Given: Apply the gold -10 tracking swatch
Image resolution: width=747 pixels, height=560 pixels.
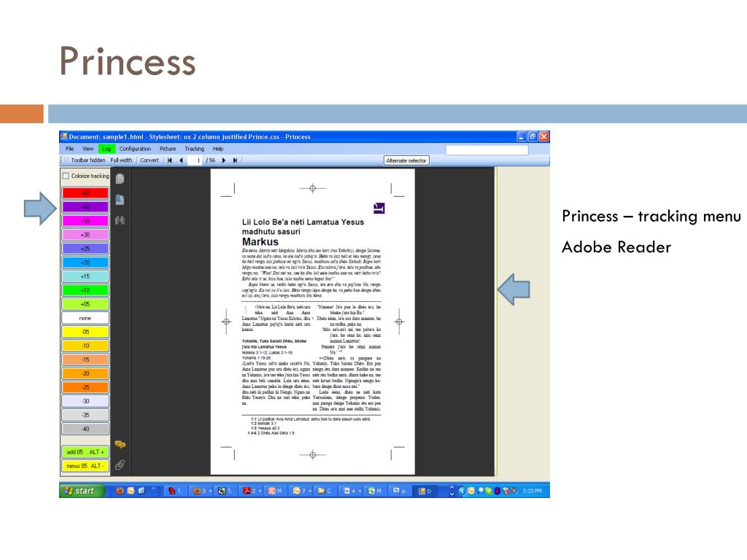Looking at the screenshot, I should 85,346.
